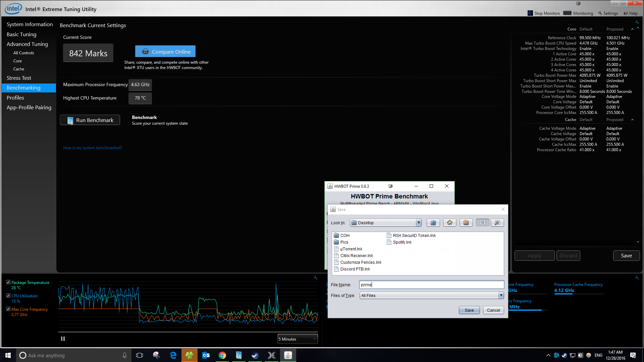The width and height of the screenshot is (644, 362).
Task: Open Task View from the taskbar
Action: point(140,355)
